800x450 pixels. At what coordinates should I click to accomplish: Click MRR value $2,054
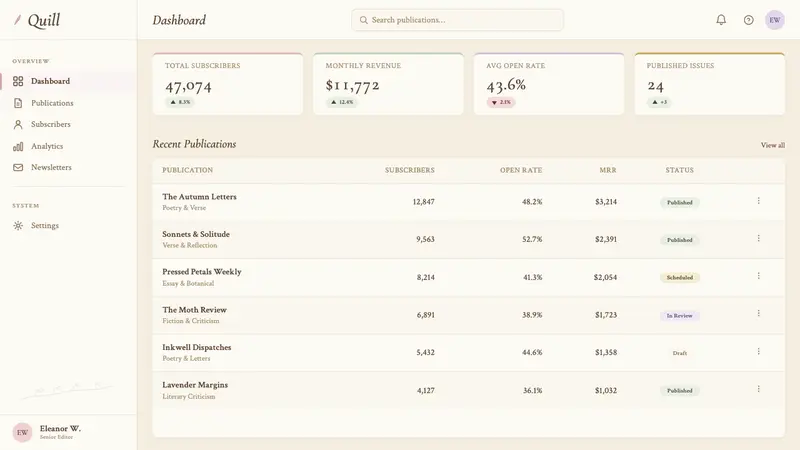[x=605, y=278]
